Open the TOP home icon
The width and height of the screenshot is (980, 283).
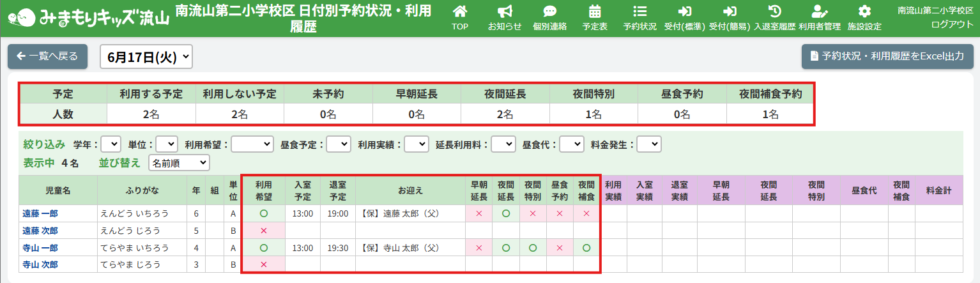[459, 12]
